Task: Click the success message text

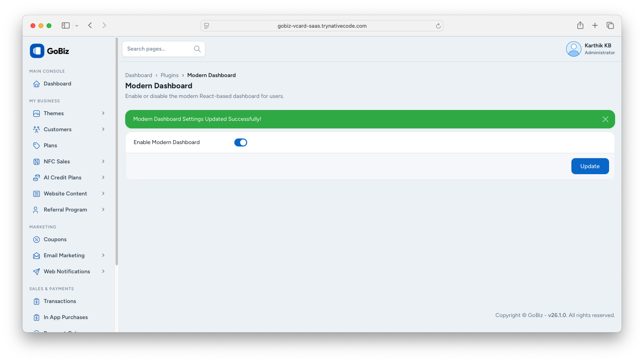Action: (197, 119)
